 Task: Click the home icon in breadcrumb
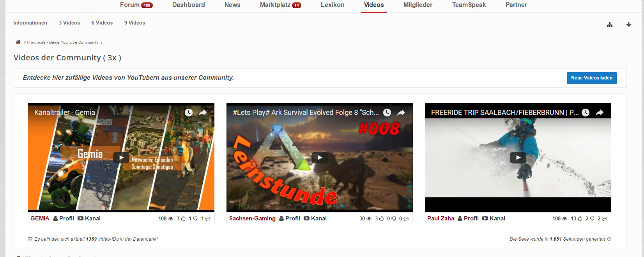click(x=18, y=42)
